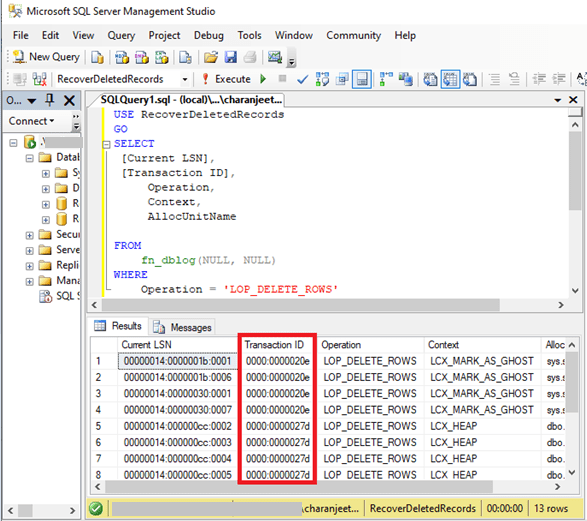Open the Connect dropdown in Object Explorer
587x521 pixels.
click(31, 121)
